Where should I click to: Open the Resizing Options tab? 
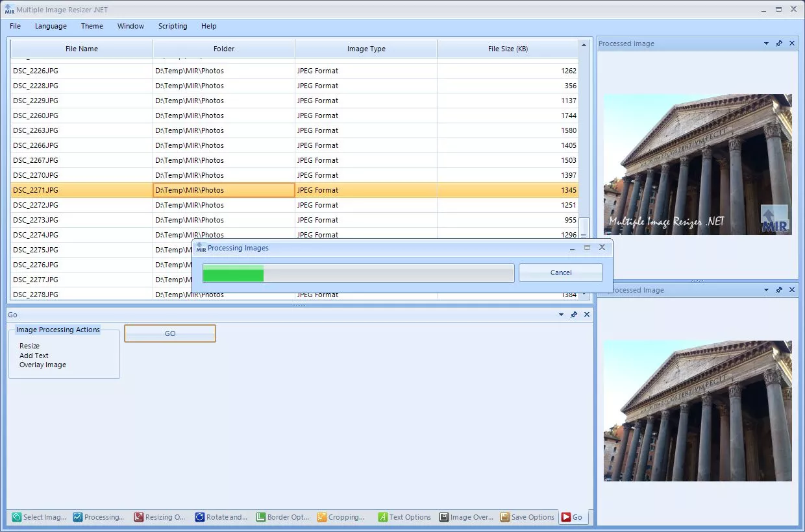(x=160, y=517)
